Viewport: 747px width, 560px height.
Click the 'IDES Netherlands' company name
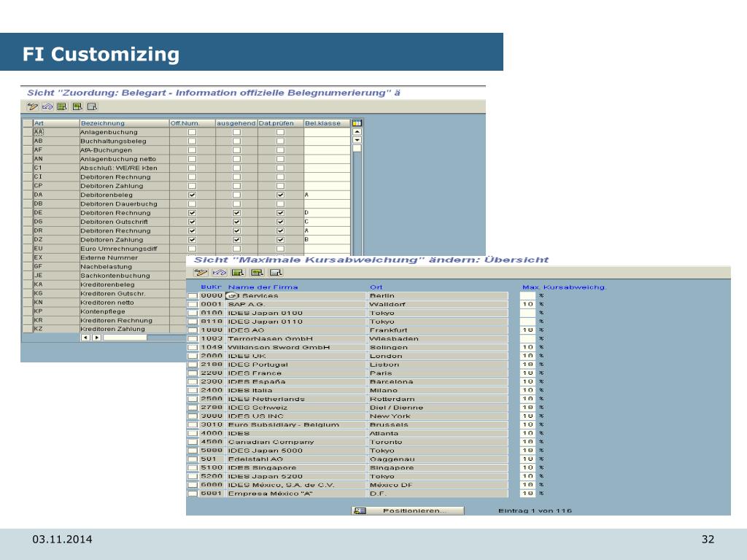click(x=266, y=399)
